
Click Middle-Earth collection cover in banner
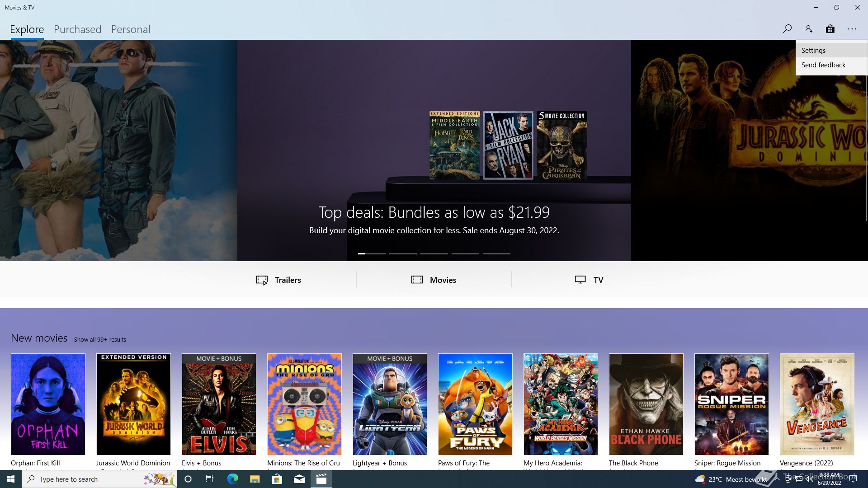click(x=454, y=145)
